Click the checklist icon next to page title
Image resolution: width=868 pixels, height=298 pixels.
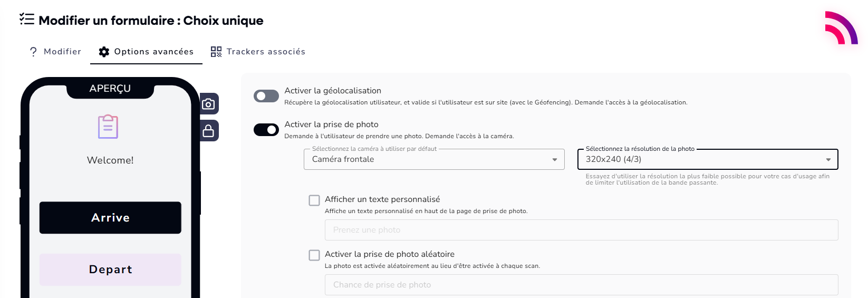pos(27,20)
